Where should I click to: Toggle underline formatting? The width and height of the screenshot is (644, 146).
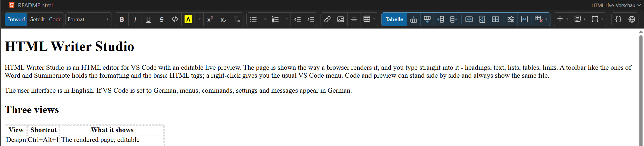coord(148,19)
